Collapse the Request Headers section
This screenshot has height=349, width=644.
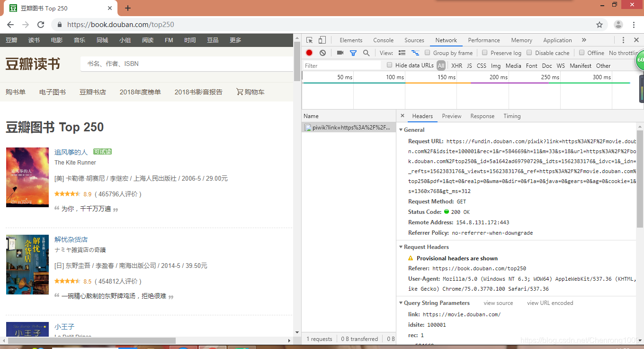pyautogui.click(x=401, y=247)
